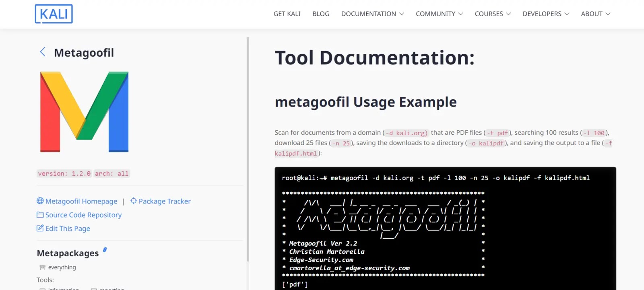Expand the COMMUNITY menu

[439, 14]
